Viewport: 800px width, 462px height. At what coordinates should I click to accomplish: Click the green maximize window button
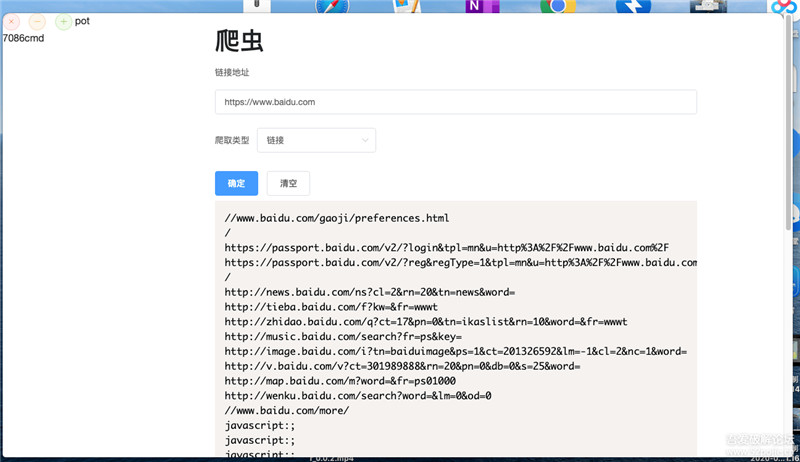(63, 21)
